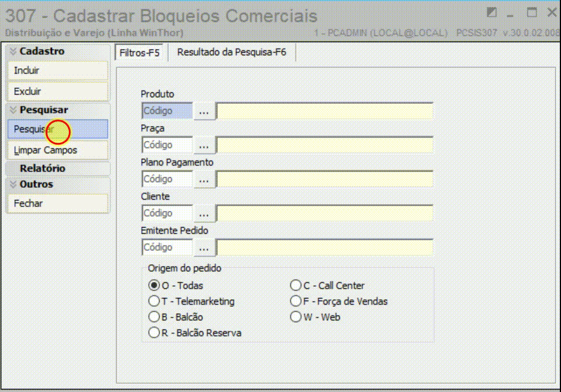
Task: Open Emitente Pedido lookup ellipsis button
Action: click(x=204, y=247)
